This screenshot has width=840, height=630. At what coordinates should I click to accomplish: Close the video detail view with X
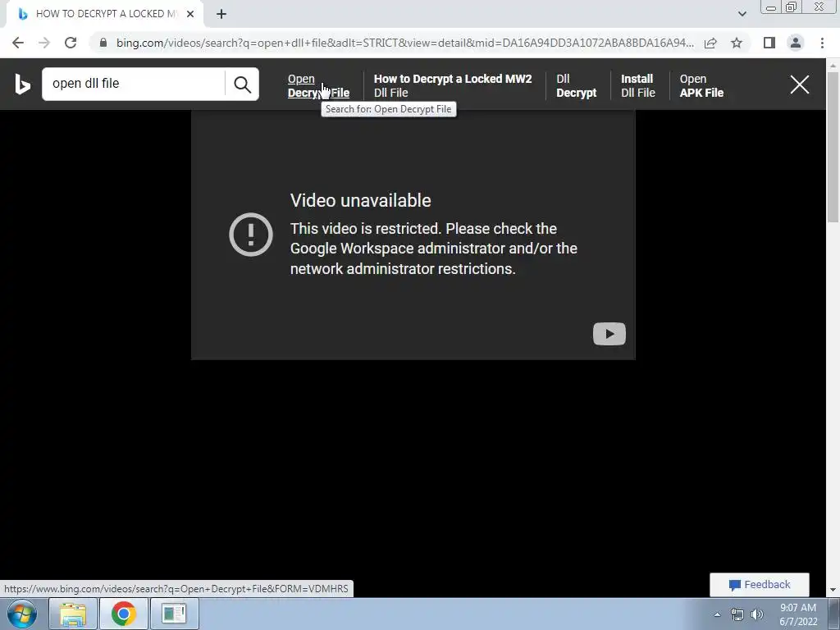[x=799, y=84]
